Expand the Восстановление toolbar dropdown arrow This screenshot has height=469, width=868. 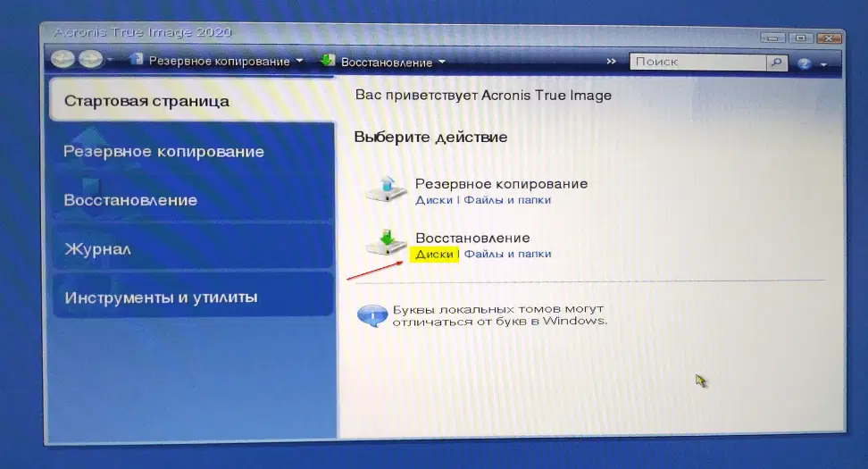[x=442, y=62]
